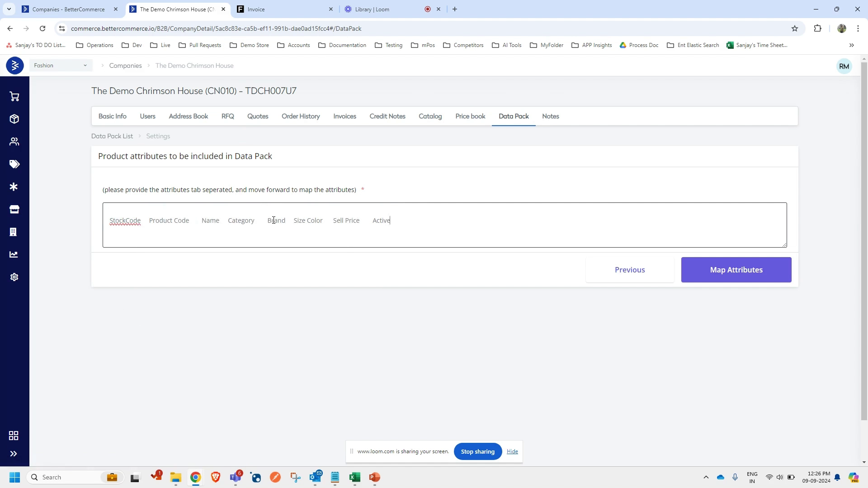
Task: Open the storefront sidebar icon
Action: pos(14,210)
